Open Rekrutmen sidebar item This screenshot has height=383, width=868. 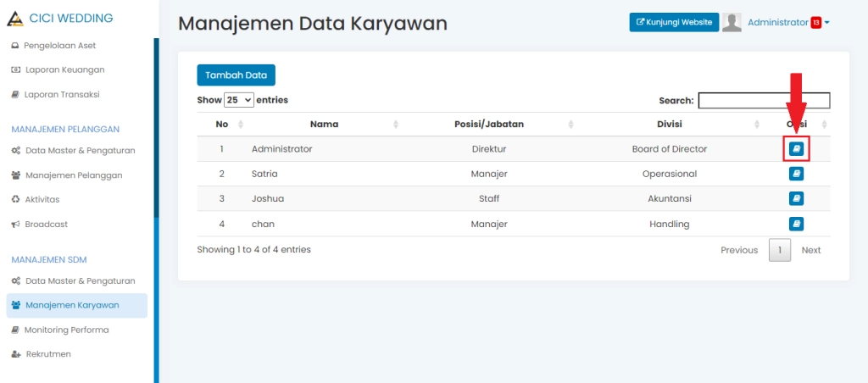point(48,353)
